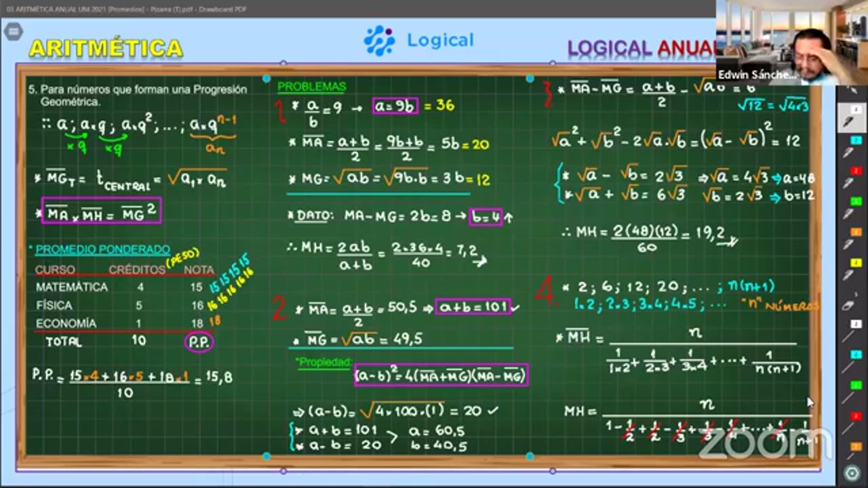Viewport: 868px width, 488px height.
Task: Open the circular wheel icon at toolbar bottom
Action: 852,472
